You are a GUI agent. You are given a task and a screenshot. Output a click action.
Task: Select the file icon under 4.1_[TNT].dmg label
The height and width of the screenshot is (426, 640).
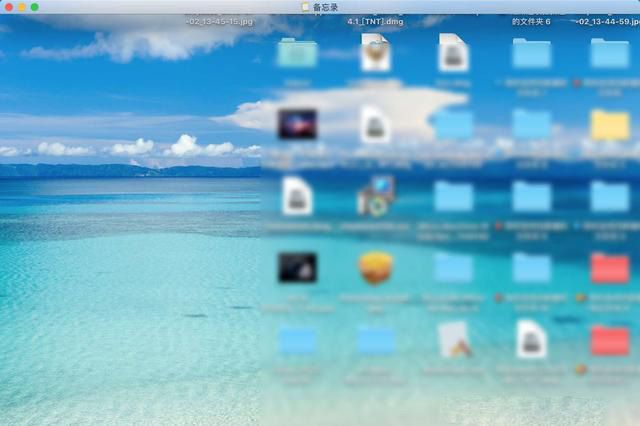click(x=376, y=52)
